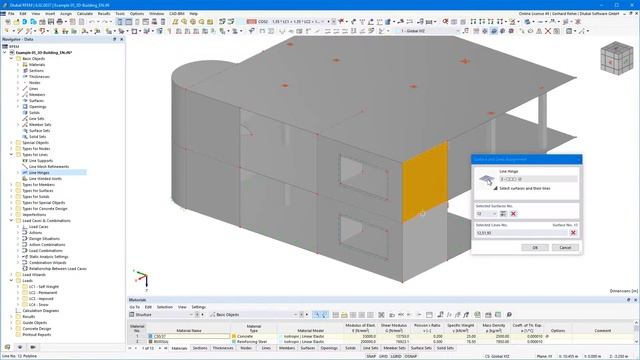640x360 pixels.
Task: Open the File menu
Action: [11, 13]
